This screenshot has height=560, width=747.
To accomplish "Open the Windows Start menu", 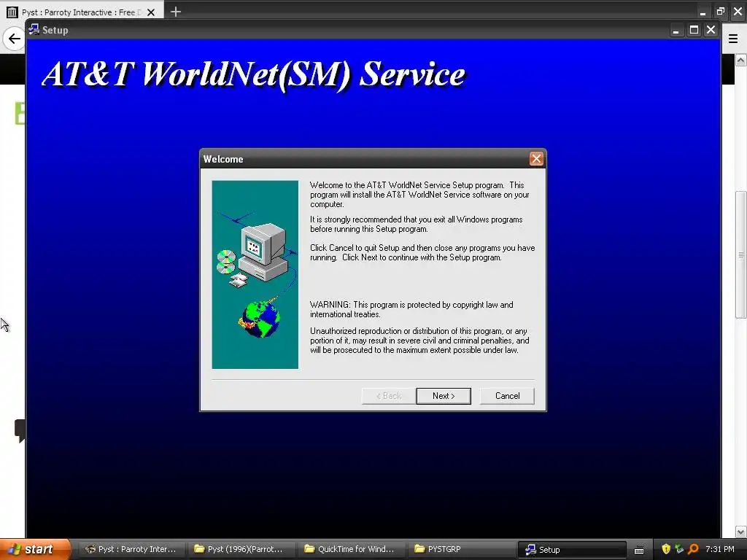I will point(34,549).
